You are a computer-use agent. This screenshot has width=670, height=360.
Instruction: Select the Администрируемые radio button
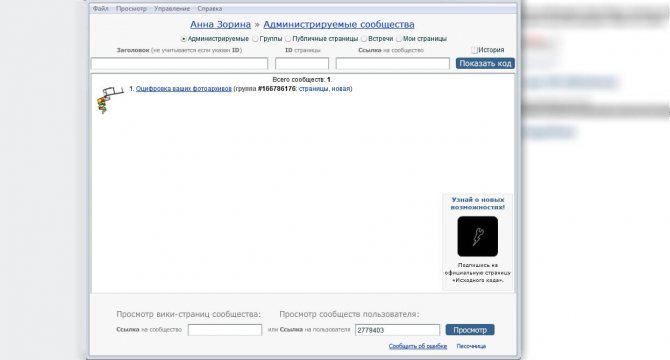tap(184, 39)
